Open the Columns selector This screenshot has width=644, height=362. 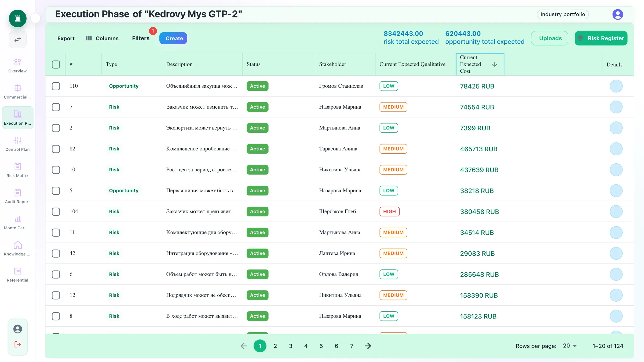point(102,38)
